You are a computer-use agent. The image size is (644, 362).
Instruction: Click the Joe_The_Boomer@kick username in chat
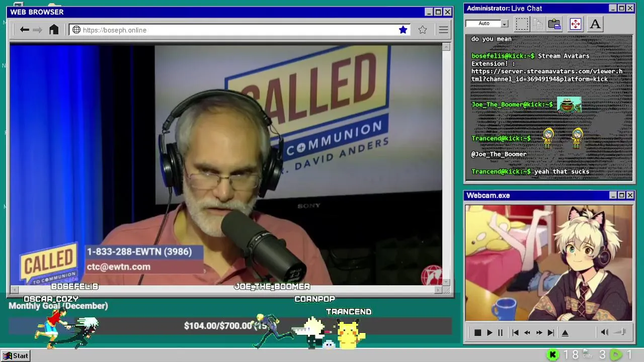pyautogui.click(x=512, y=105)
